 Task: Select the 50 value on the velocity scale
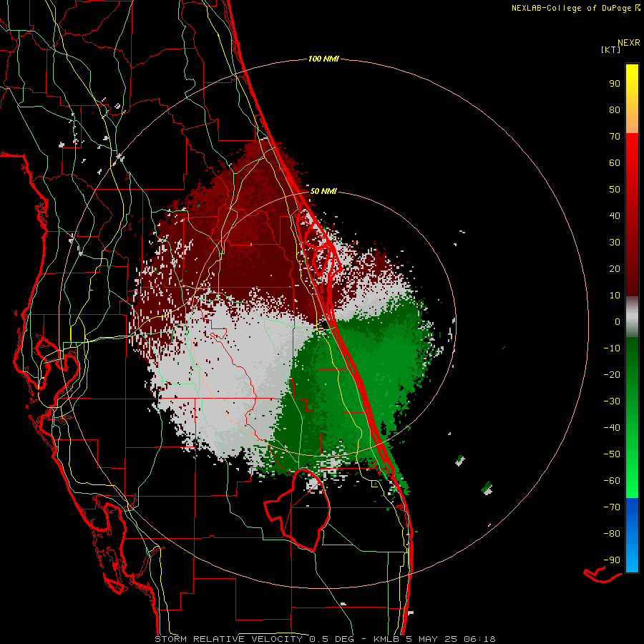point(615,190)
